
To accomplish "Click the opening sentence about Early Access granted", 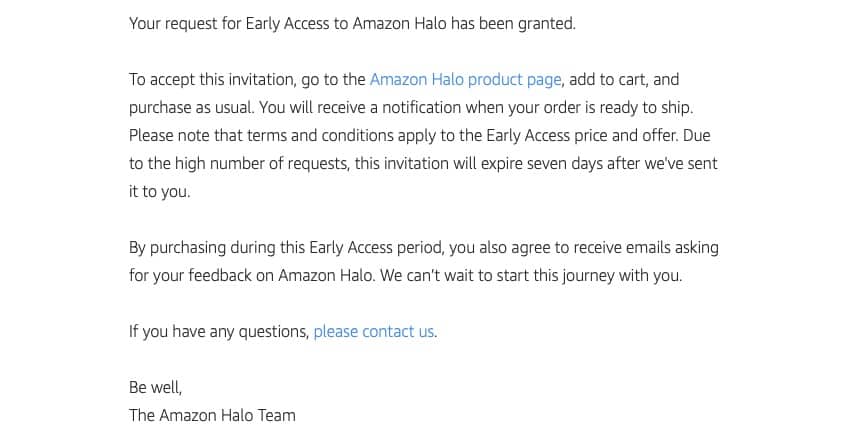I will click(352, 23).
